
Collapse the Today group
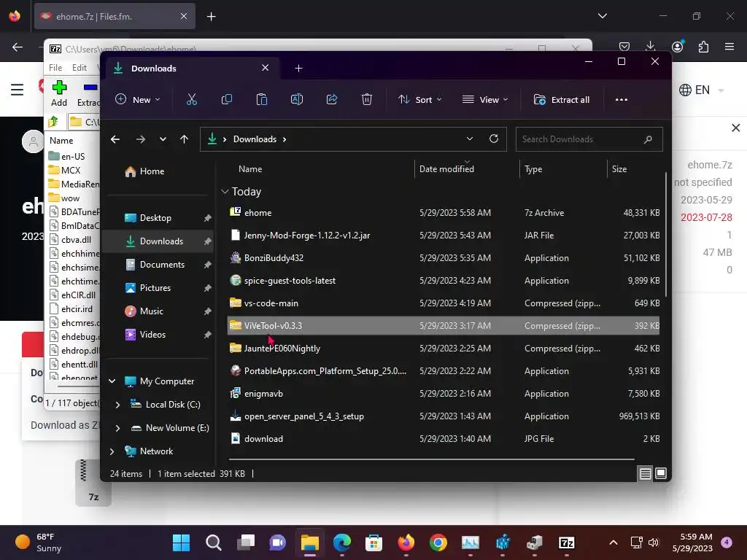pyautogui.click(x=225, y=192)
